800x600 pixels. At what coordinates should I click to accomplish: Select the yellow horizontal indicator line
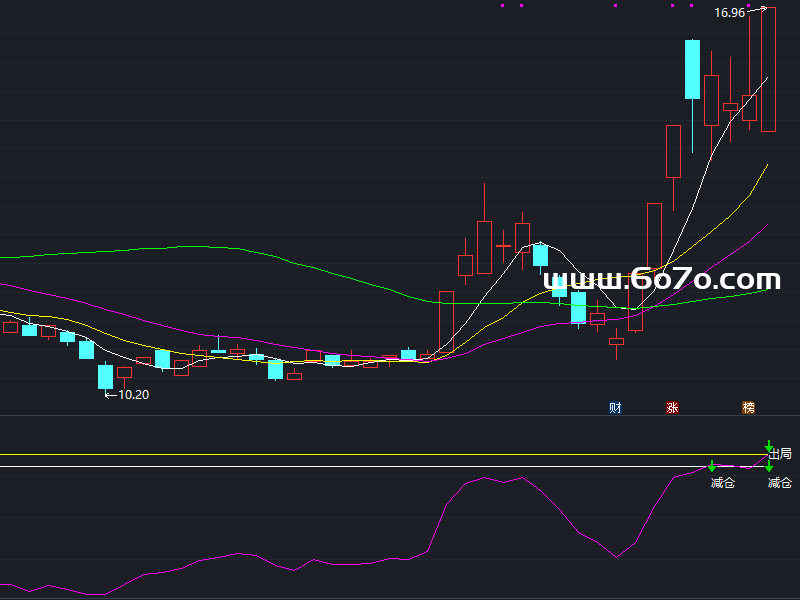coord(383,454)
